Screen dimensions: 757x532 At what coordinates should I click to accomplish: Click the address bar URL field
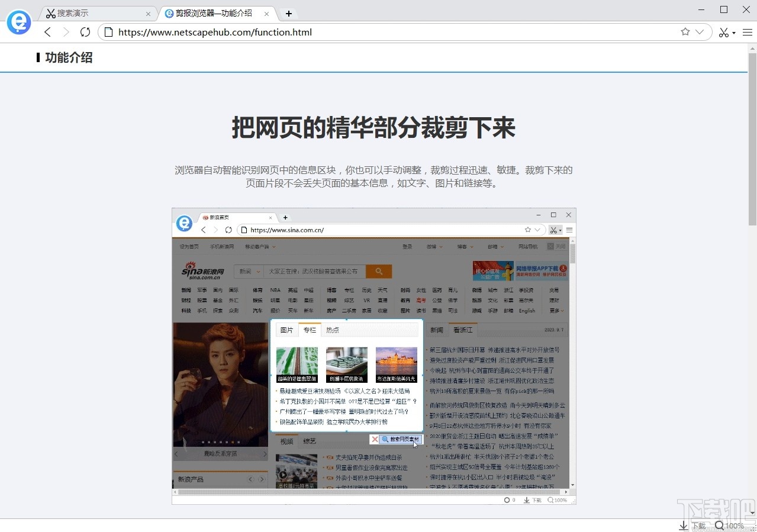tap(237, 33)
